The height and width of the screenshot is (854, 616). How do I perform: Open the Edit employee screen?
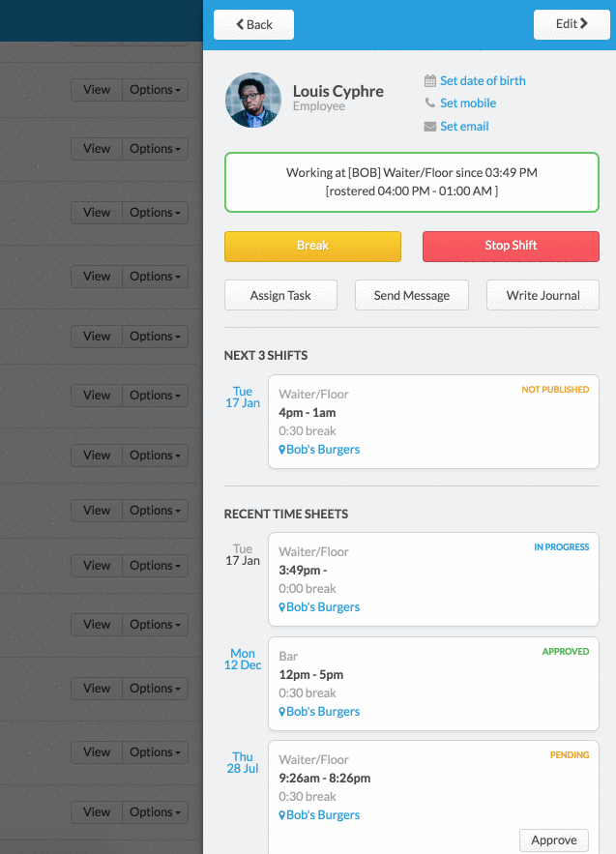tap(572, 24)
